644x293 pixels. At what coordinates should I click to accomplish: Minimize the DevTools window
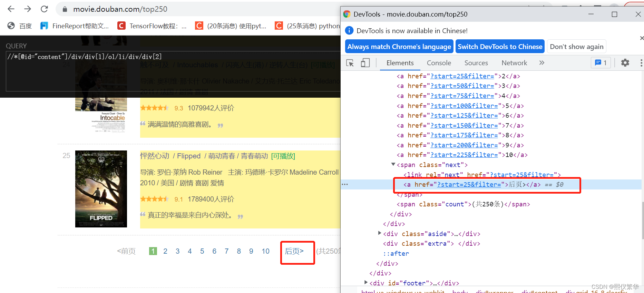(591, 14)
